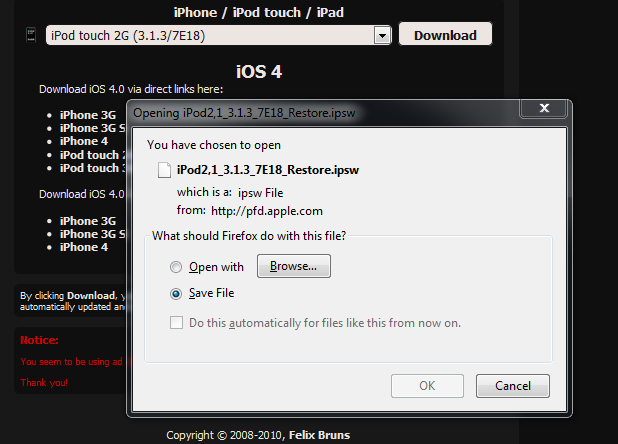Open first iPhone 3G S link
Image resolution: width=618 pixels, height=444 pixels.
(93, 128)
